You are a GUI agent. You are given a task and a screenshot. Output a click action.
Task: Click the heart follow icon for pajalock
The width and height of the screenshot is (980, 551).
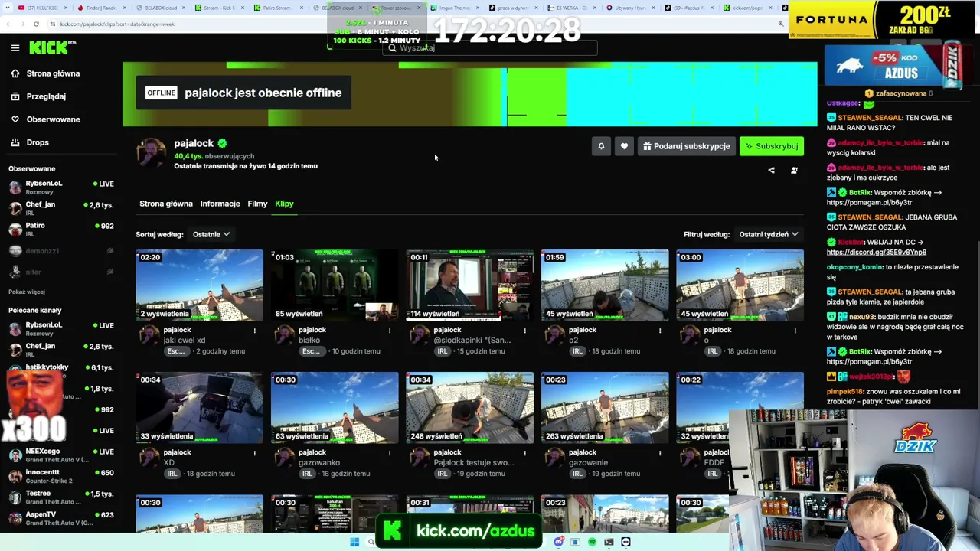click(x=624, y=146)
